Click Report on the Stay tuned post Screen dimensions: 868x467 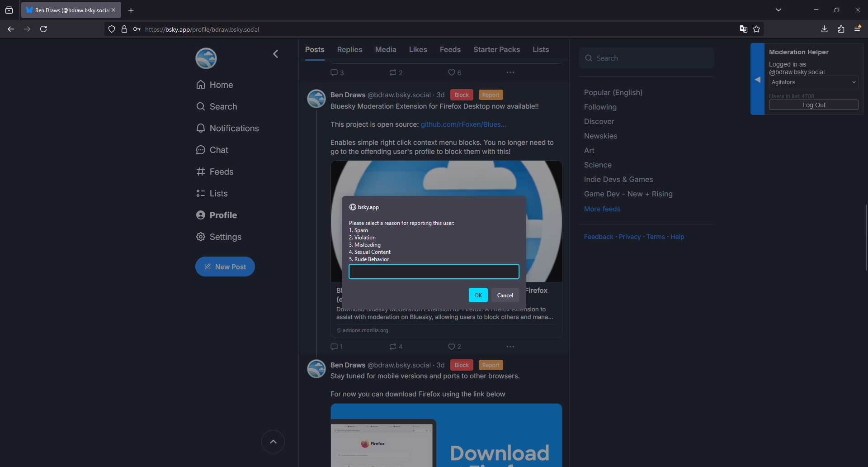pyautogui.click(x=491, y=365)
